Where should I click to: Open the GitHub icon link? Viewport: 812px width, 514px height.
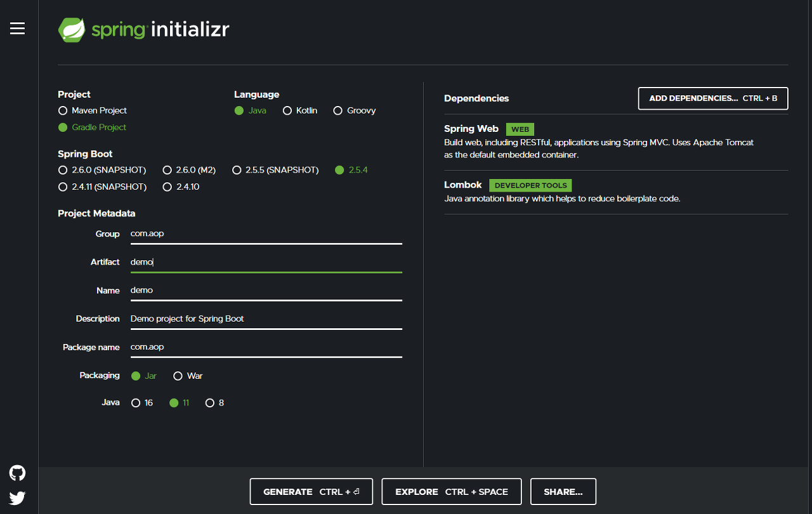[17, 473]
